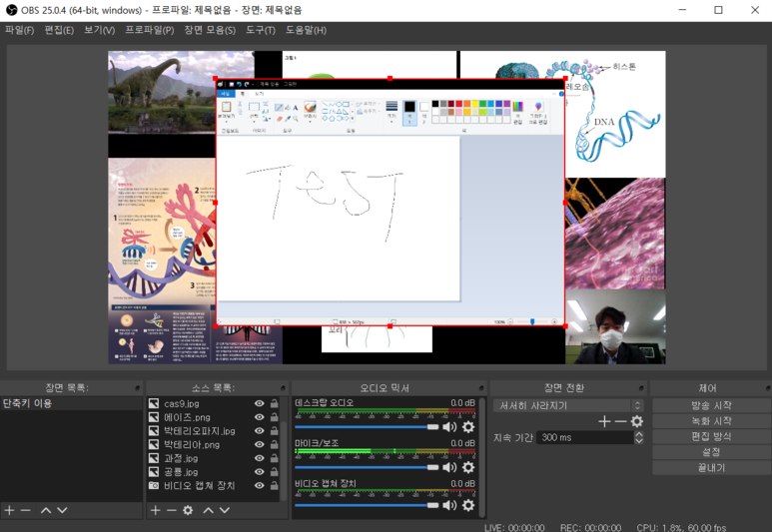This screenshot has width=772, height=532.
Task: Pop out the 오디오 믹서 dock
Action: (481, 388)
